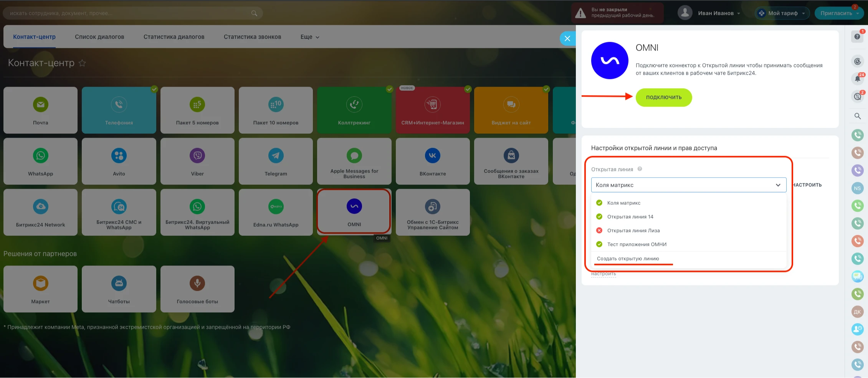The width and height of the screenshot is (868, 378).
Task: Open Обмен с 1С-Битрикс tile
Action: [433, 212]
